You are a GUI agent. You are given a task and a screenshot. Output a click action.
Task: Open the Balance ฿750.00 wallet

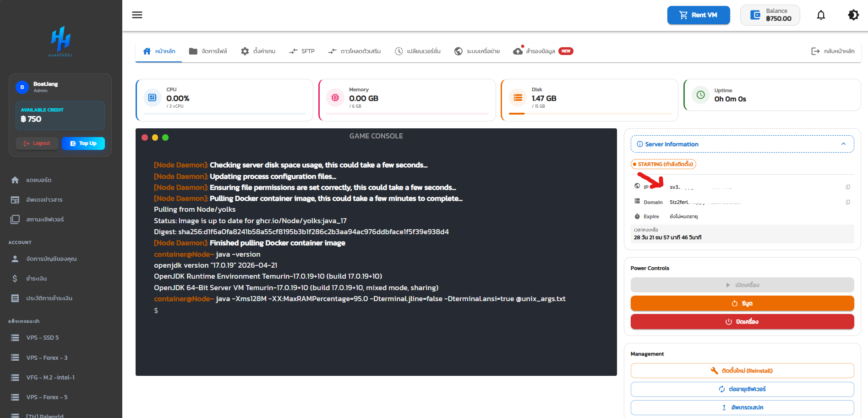(x=770, y=15)
